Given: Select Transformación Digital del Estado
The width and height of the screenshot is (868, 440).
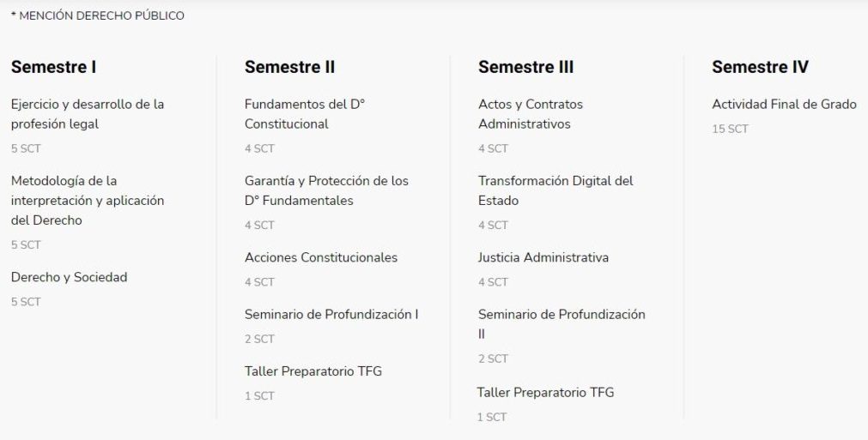Looking at the screenshot, I should coord(555,190).
